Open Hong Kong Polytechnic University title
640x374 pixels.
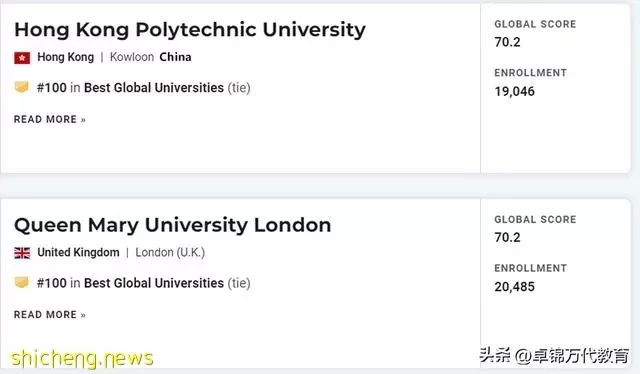point(190,30)
